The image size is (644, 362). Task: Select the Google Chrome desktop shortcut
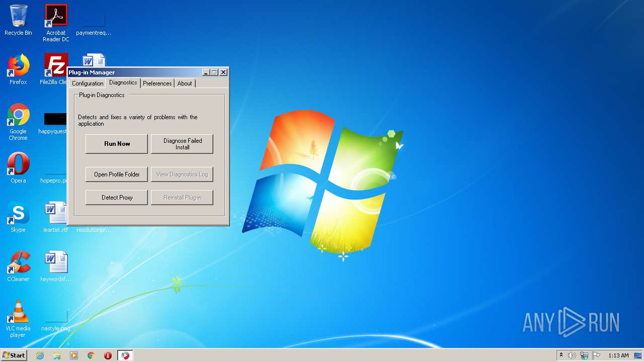[18, 122]
